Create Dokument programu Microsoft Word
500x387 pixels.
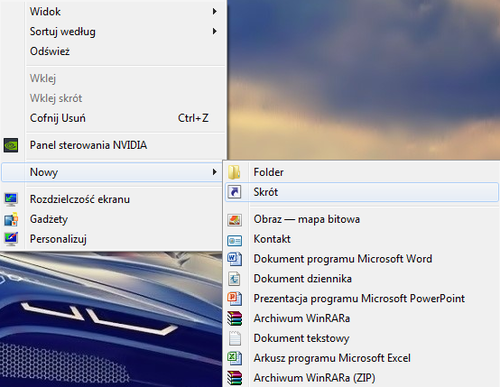pyautogui.click(x=362, y=259)
